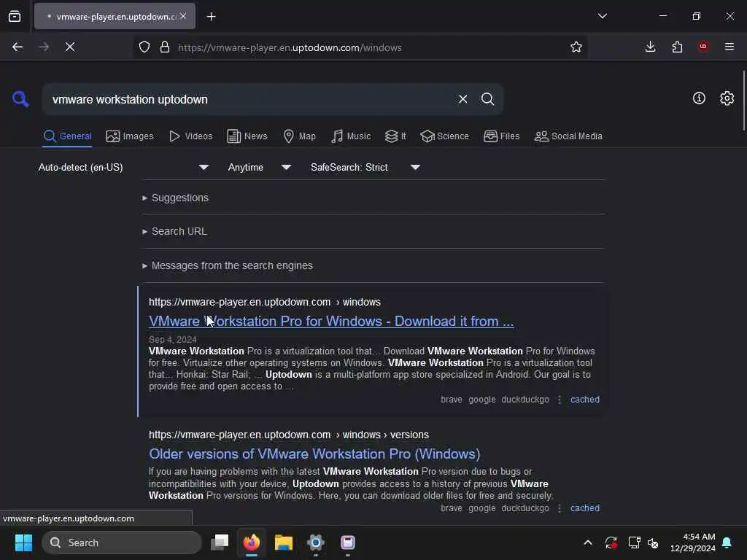This screenshot has width=747, height=560.
Task: Open VMware Workstation Pro for Windows result
Action: pos(331,322)
